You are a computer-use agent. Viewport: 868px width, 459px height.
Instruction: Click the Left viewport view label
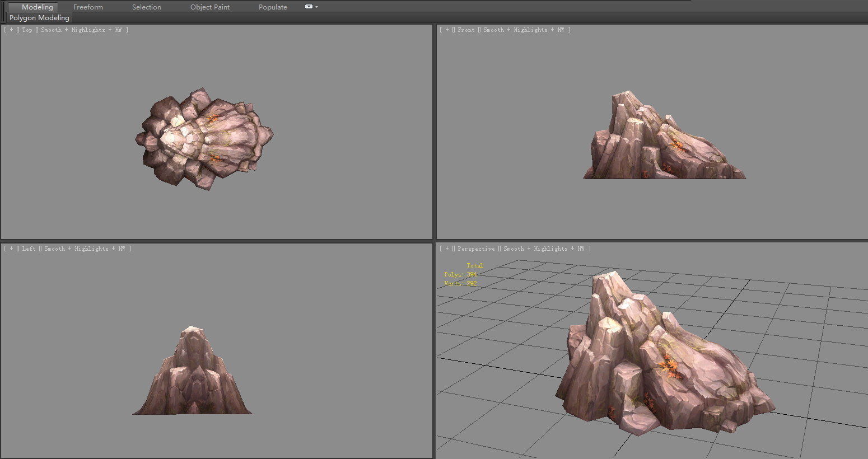pos(29,249)
